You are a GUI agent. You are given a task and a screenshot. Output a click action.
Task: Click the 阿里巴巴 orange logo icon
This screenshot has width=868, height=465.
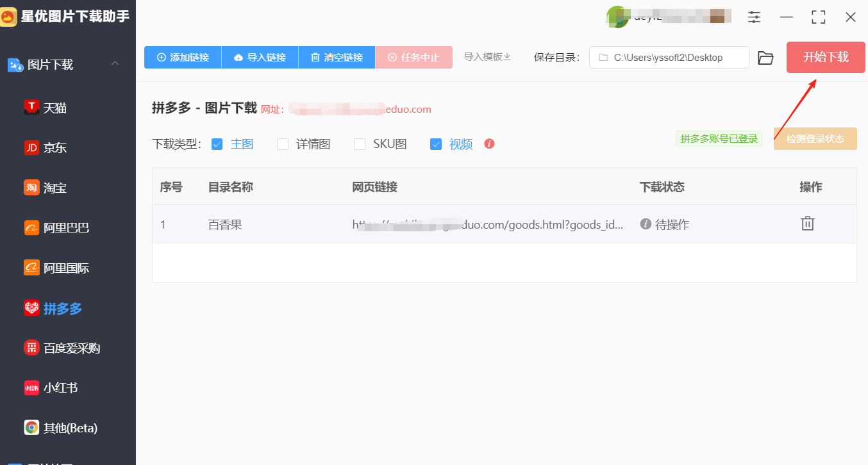[x=31, y=227]
